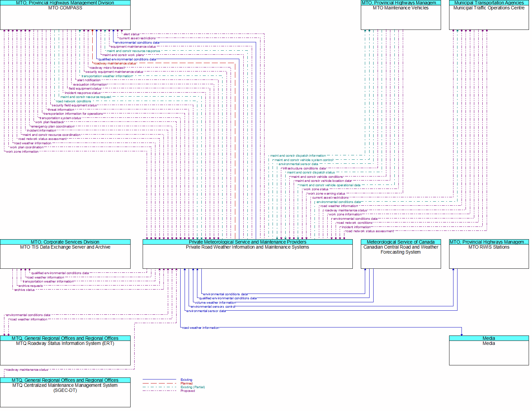Viewport: 532px width, 411px height.
Task: Click the MTO COMPASS node box
Action: [x=65, y=15]
